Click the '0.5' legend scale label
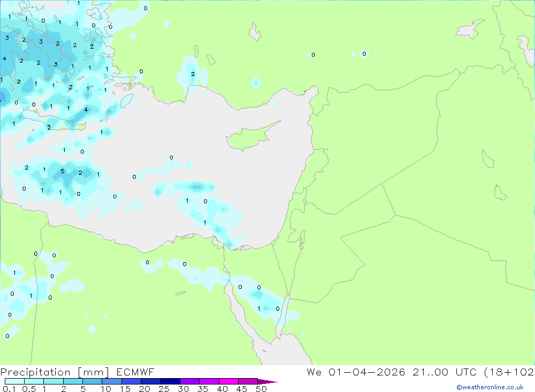Image resolution: width=535 pixels, height=392 pixels. 29,389
